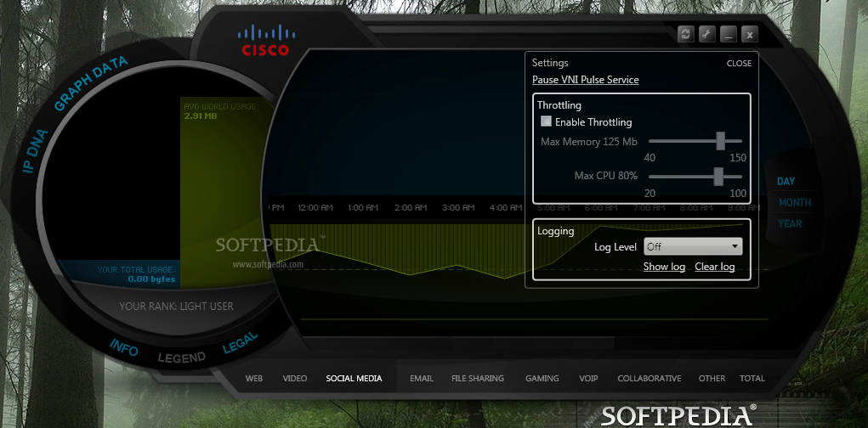868x428 pixels.
Task: Show log link in Logging section
Action: pyautogui.click(x=664, y=267)
